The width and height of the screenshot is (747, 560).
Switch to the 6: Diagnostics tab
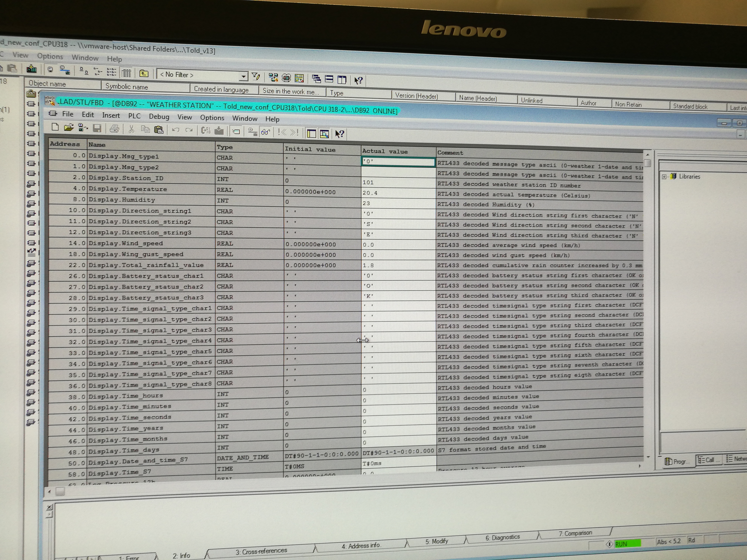click(x=502, y=537)
